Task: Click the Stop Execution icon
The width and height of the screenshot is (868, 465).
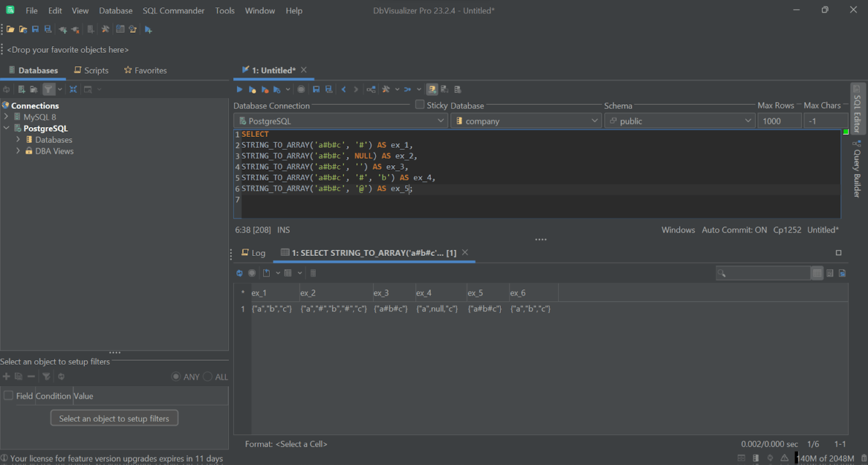Action: click(300, 89)
